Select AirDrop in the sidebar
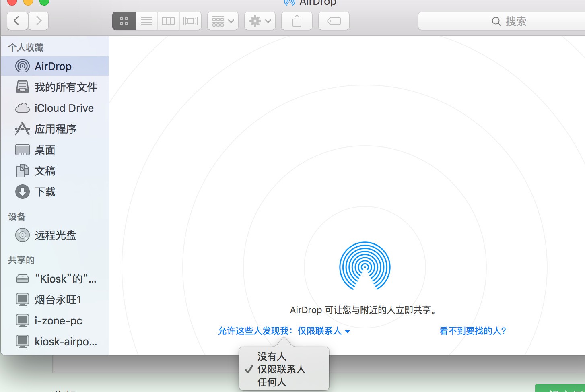This screenshot has height=392, width=585. click(52, 66)
